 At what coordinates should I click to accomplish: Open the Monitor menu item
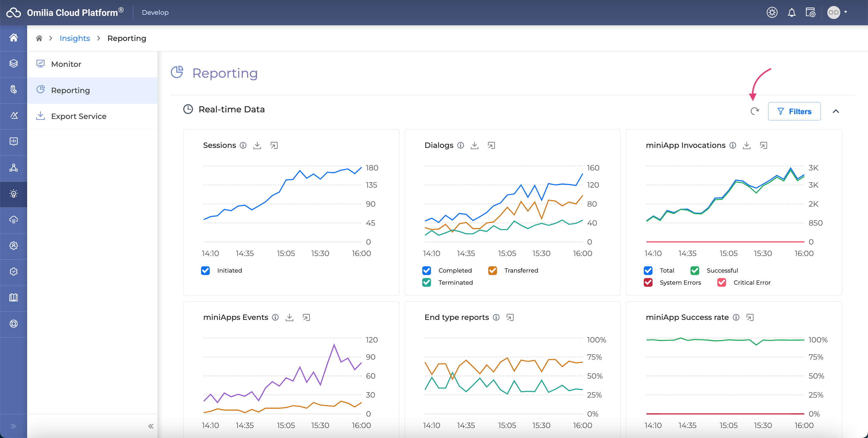[66, 64]
